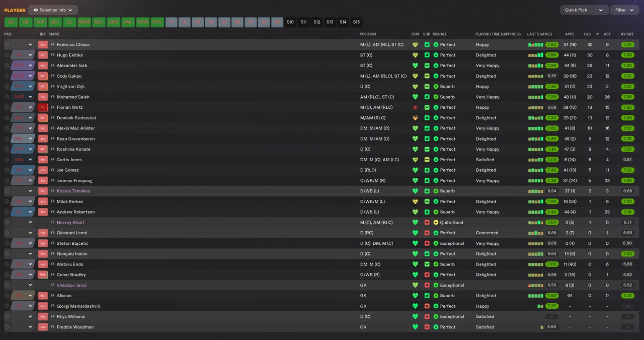
Task: Click the Int status icon for Alisson
Action: click(43, 296)
